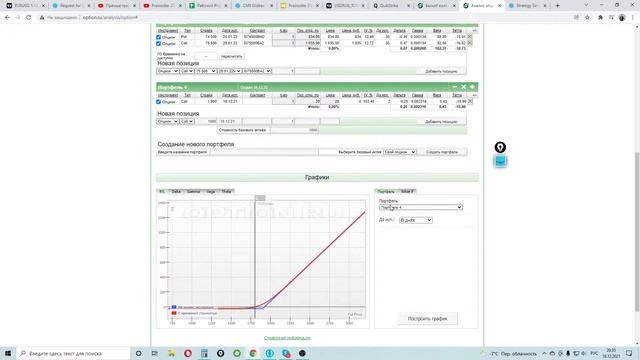Open a new browser tab

click(558, 6)
